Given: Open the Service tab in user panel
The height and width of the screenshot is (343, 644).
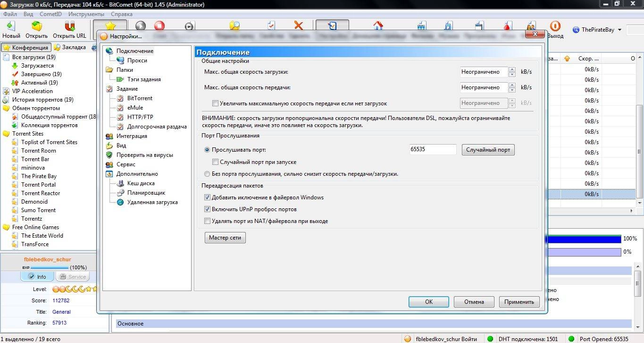Looking at the screenshot, I should tap(72, 277).
